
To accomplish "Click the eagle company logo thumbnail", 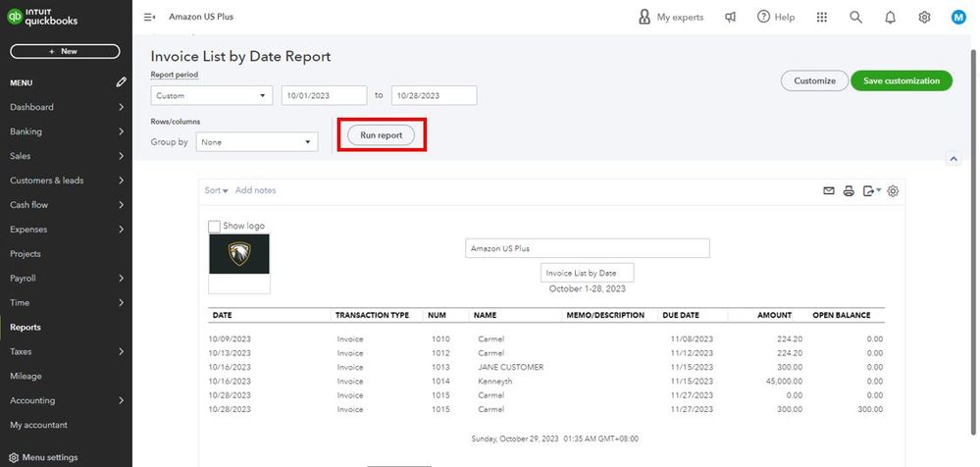I will point(239,254).
